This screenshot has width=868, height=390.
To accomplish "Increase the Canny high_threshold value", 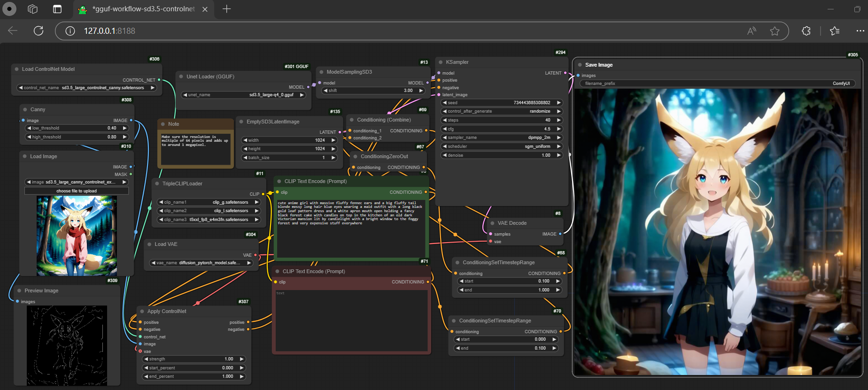I will click(x=124, y=137).
